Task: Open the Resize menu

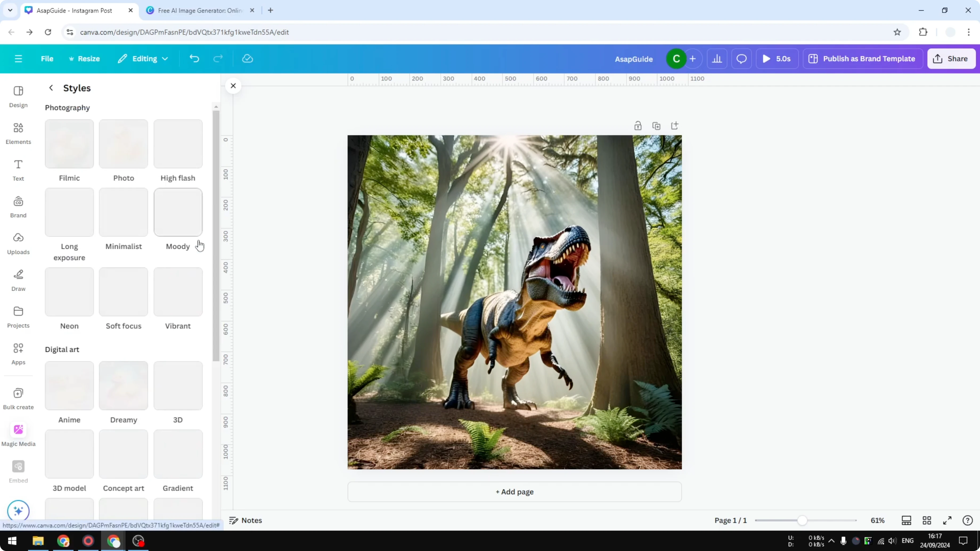Action: coord(84,59)
